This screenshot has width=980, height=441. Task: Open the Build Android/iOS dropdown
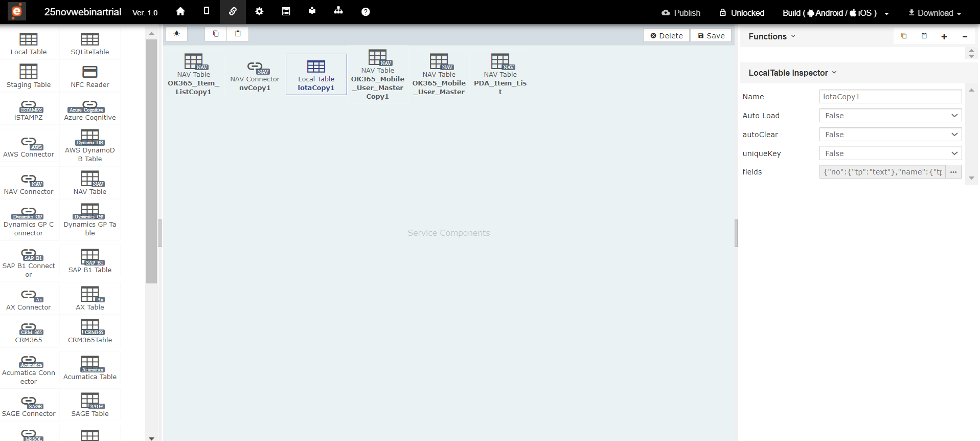[836, 13]
